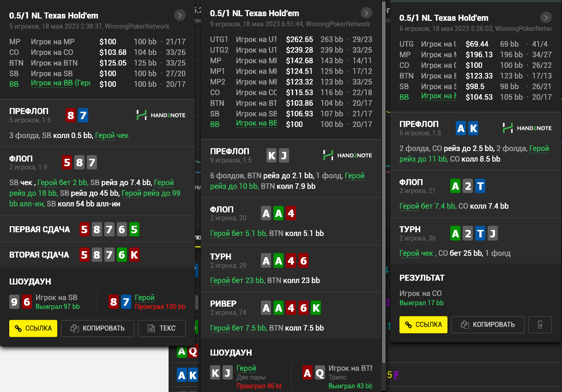Click 'Герой бет 7.4 bb' on the A 2 T flop
The image size is (562, 392).
(428, 206)
